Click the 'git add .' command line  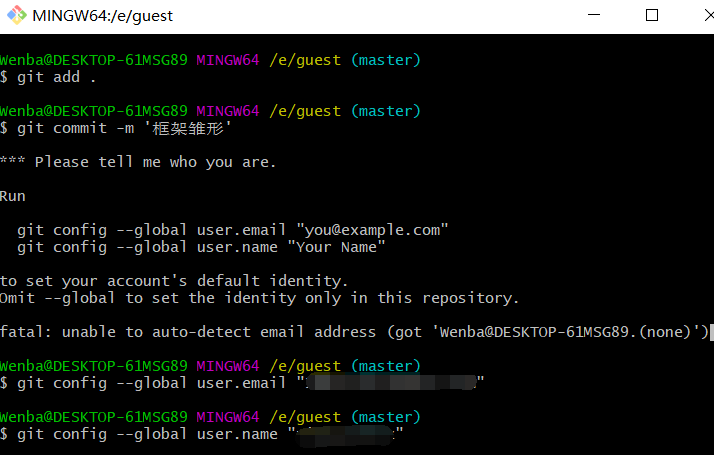coord(48,77)
